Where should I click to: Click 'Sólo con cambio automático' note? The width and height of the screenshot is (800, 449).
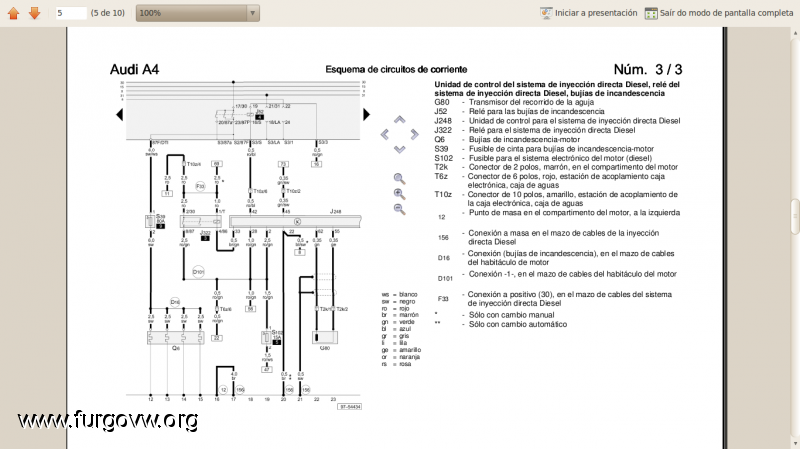click(501, 324)
